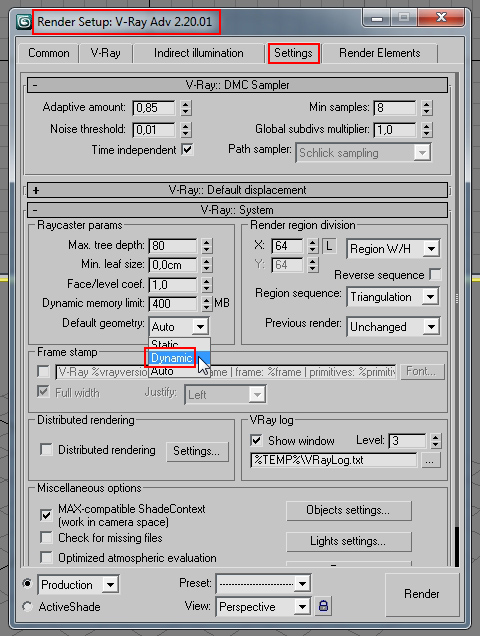Click the Noise threshold spinner arrows
The width and height of the screenshot is (480, 636).
pos(185,130)
